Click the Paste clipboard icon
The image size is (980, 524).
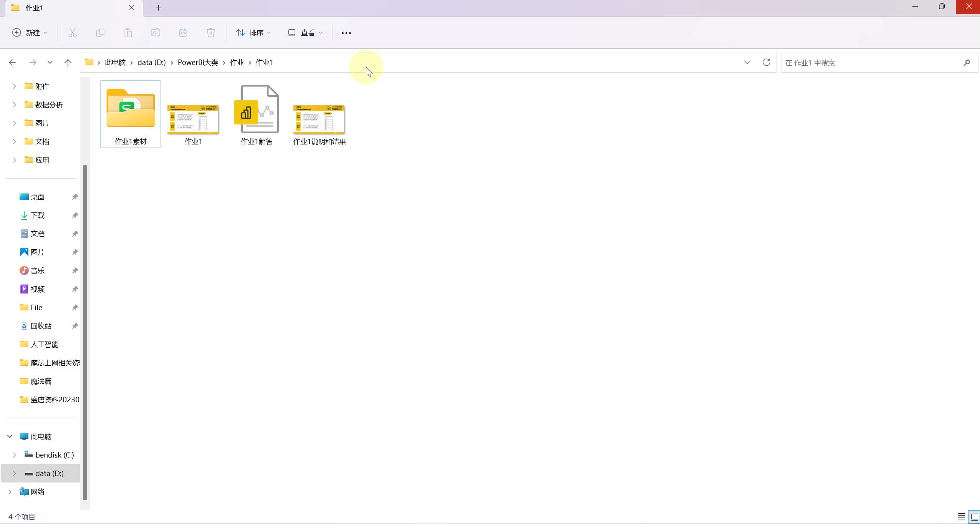(127, 33)
